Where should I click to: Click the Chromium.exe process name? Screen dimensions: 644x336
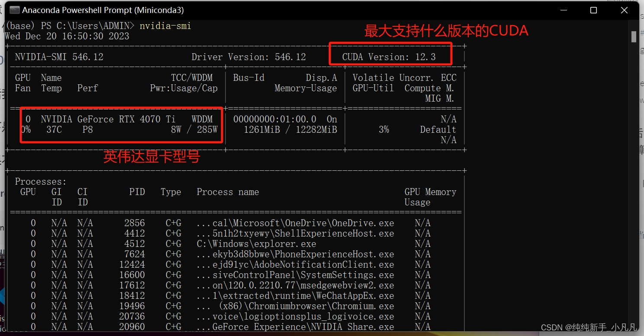click(x=296, y=306)
